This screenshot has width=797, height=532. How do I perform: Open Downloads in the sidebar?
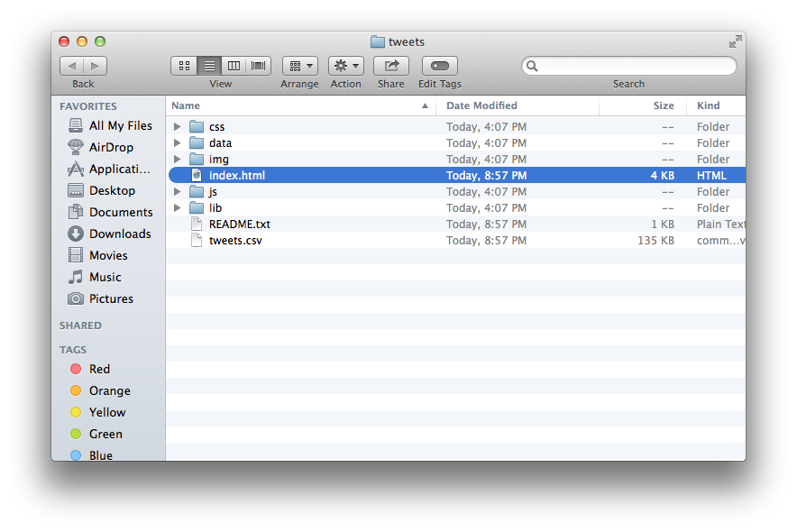click(109, 234)
